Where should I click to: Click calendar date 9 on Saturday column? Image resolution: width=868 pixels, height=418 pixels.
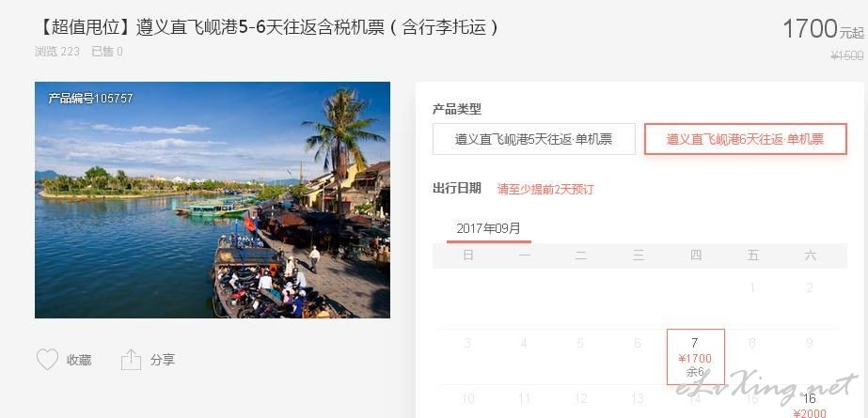(x=810, y=344)
